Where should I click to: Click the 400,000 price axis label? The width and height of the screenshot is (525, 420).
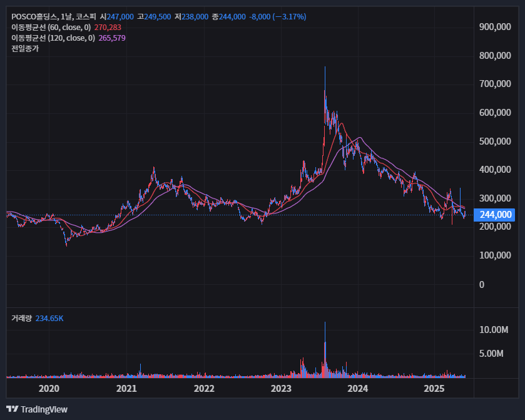pos(495,170)
